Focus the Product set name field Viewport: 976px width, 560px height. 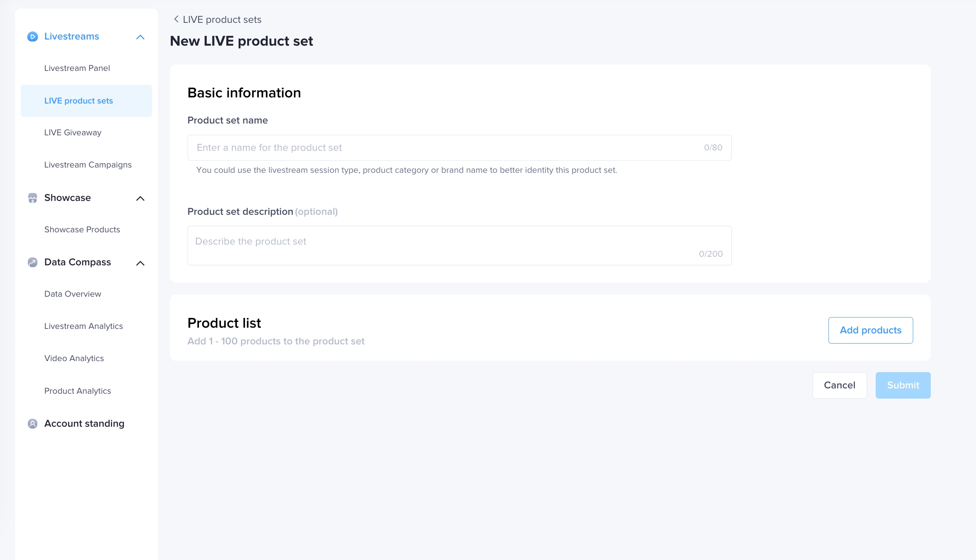(x=448, y=148)
